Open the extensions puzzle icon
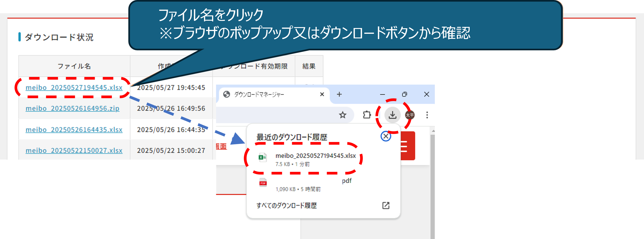The height and width of the screenshot is (239, 644). tap(367, 115)
